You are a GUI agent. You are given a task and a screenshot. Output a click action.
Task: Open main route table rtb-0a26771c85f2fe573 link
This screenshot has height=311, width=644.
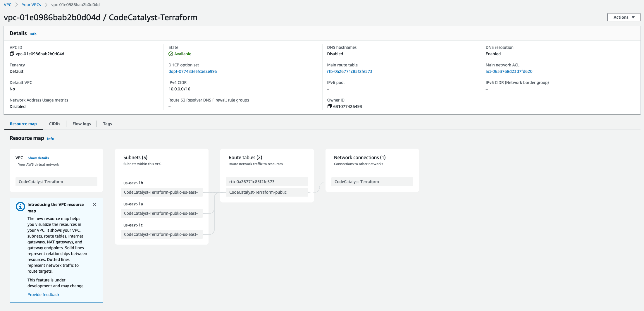(349, 71)
